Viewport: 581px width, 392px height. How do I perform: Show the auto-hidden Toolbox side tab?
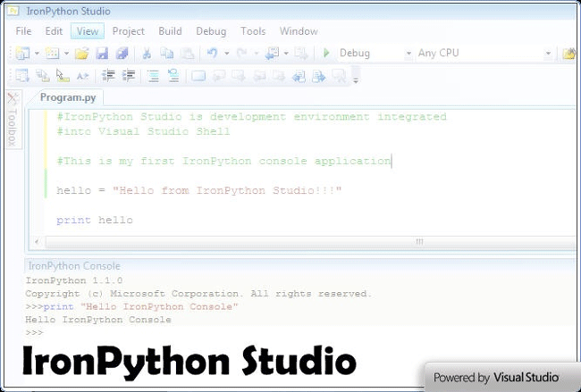click(13, 119)
